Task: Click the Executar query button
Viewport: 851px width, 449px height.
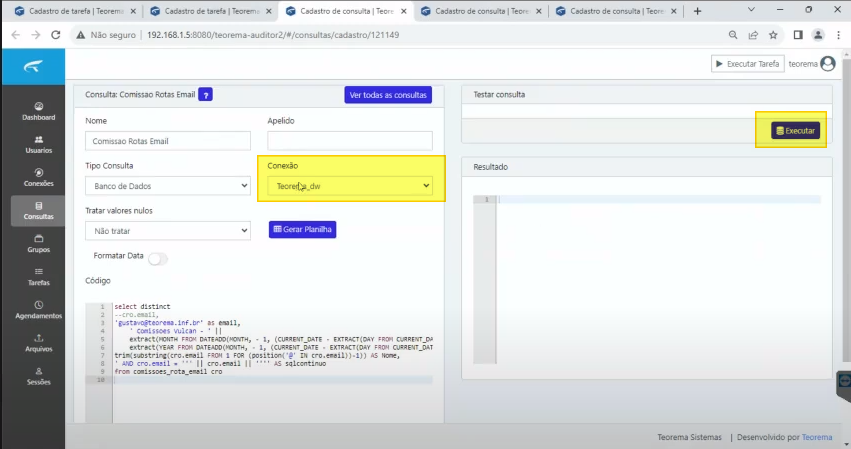Action: pyautogui.click(x=796, y=130)
